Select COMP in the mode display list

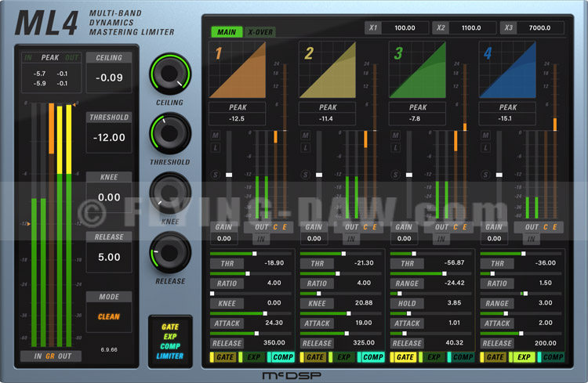tap(170, 346)
